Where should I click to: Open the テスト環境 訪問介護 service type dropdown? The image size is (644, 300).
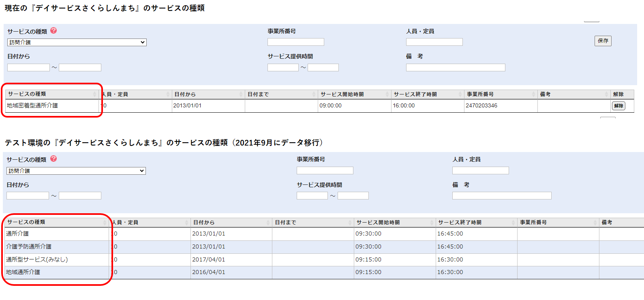[76, 171]
